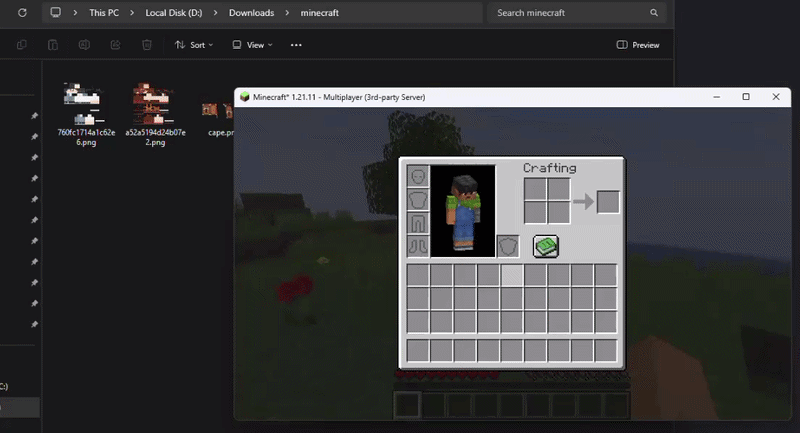Screen dimensions: 800x433
Task: Expand the chevron before This PC
Action: 75,13
